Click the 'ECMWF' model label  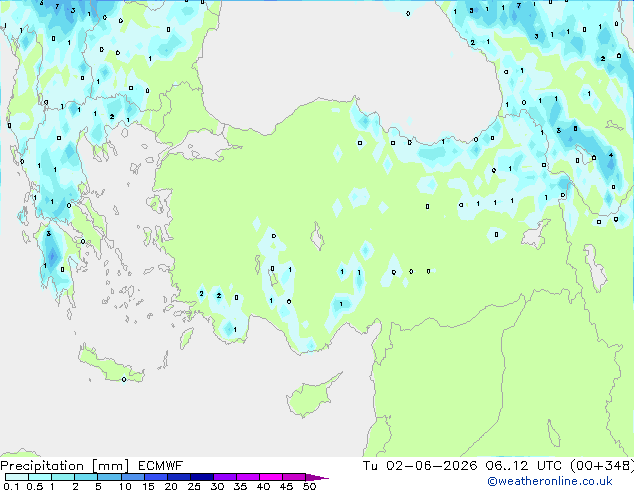161,466
